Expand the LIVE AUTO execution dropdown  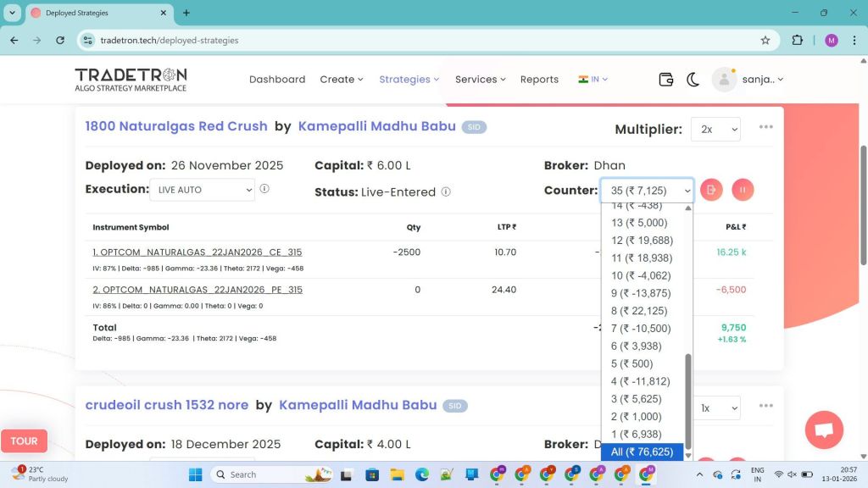[202, 190]
